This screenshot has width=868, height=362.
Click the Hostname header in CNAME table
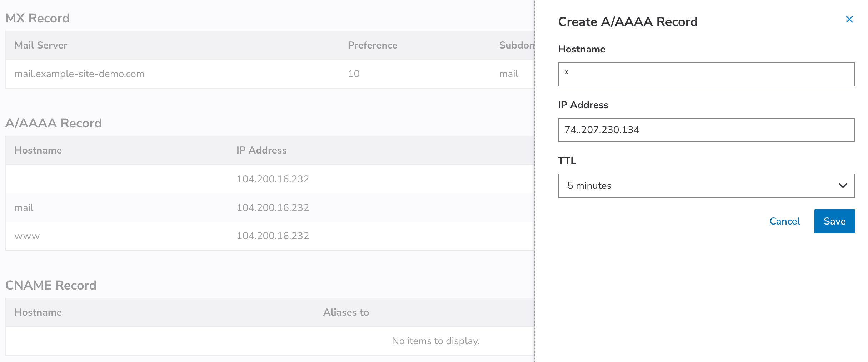pyautogui.click(x=38, y=312)
